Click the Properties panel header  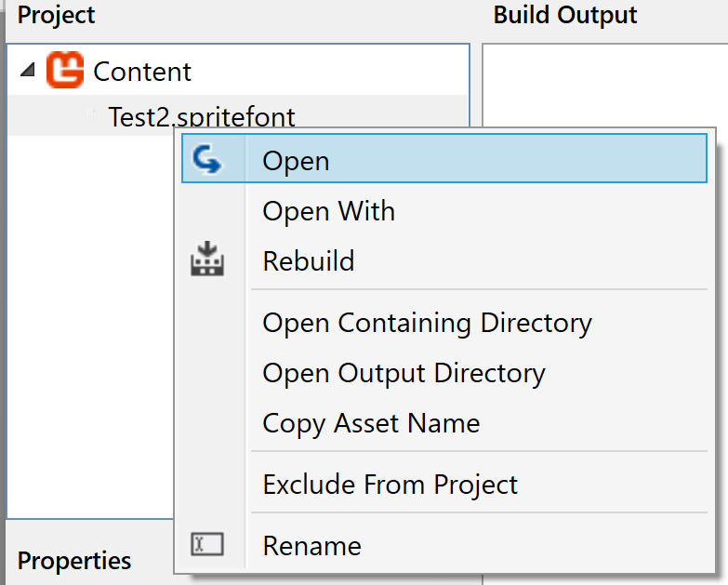74,561
